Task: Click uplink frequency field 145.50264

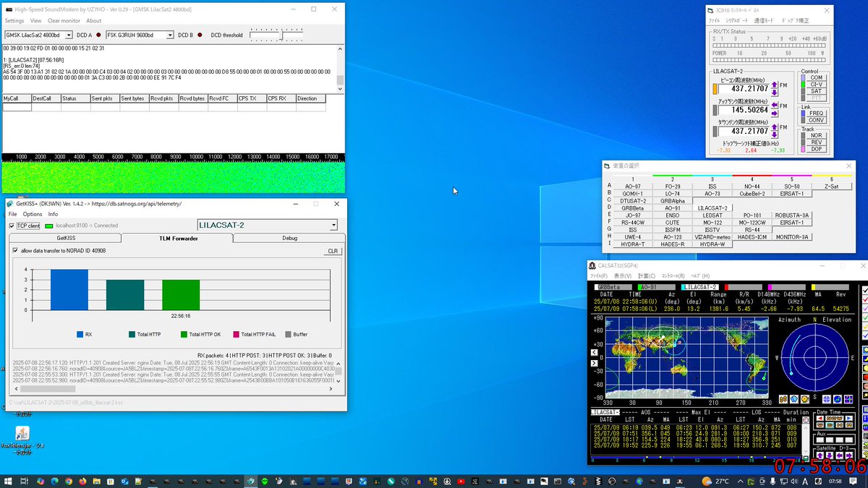Action: 744,110
